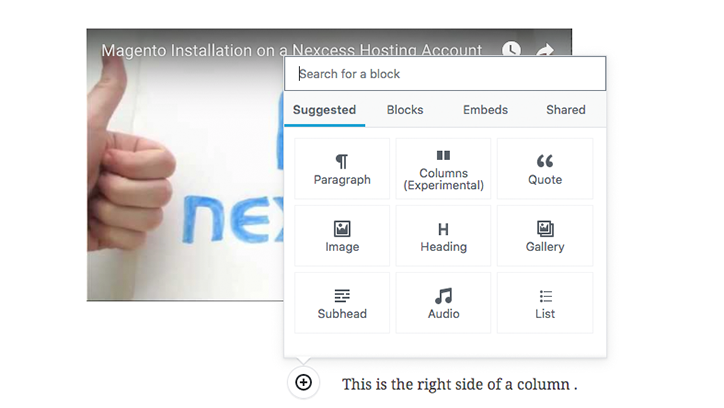
Task: Insert an Image block
Action: pos(342,236)
